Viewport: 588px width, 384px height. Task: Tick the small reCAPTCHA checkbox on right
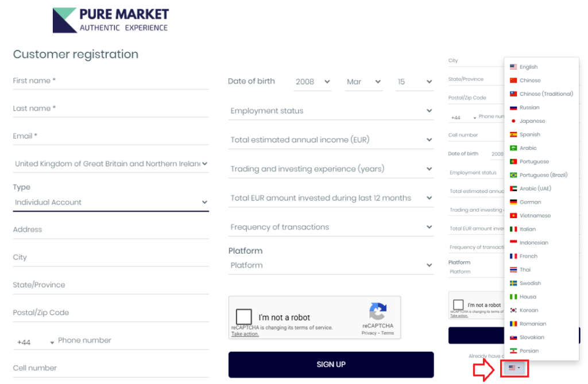coord(458,305)
